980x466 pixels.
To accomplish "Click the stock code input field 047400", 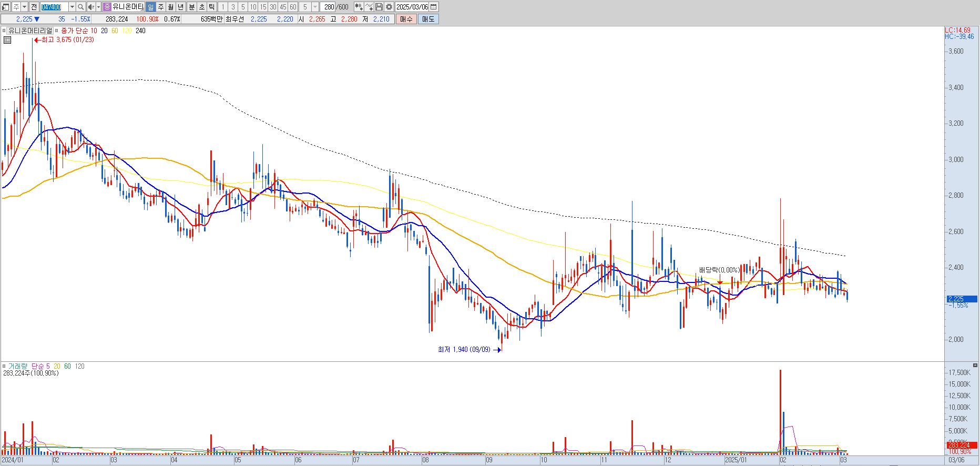I will tap(54, 7).
